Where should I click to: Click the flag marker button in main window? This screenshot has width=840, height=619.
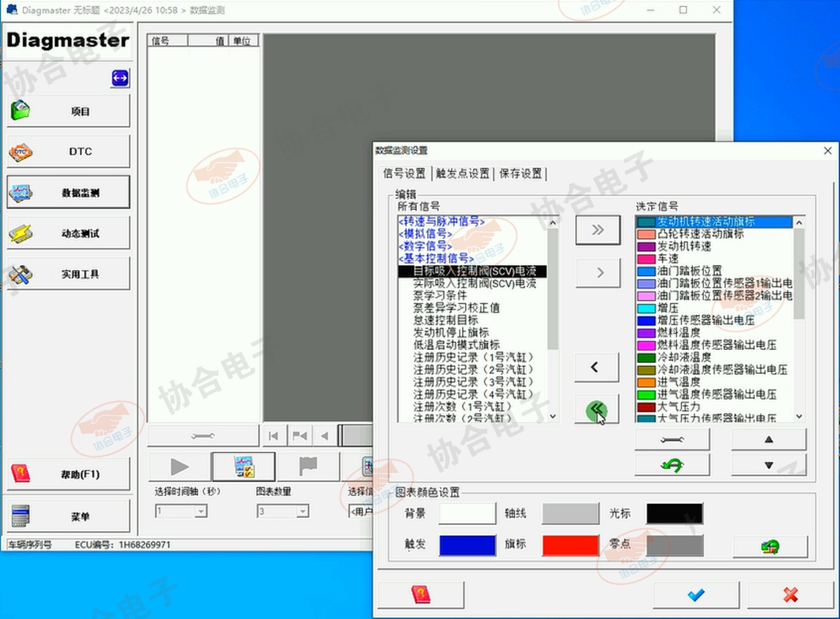pyautogui.click(x=308, y=467)
